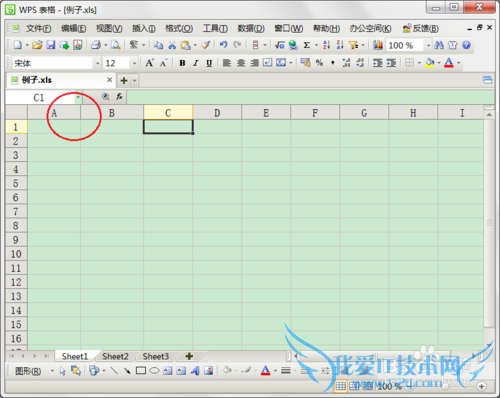Click the Cut scissors icon

[x=172, y=45]
